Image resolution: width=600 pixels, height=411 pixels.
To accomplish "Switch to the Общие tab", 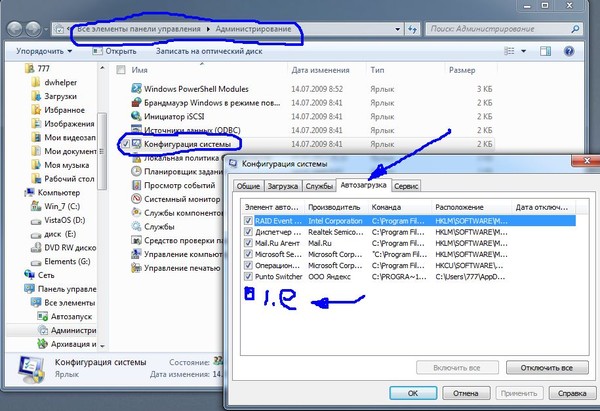I will tap(248, 186).
